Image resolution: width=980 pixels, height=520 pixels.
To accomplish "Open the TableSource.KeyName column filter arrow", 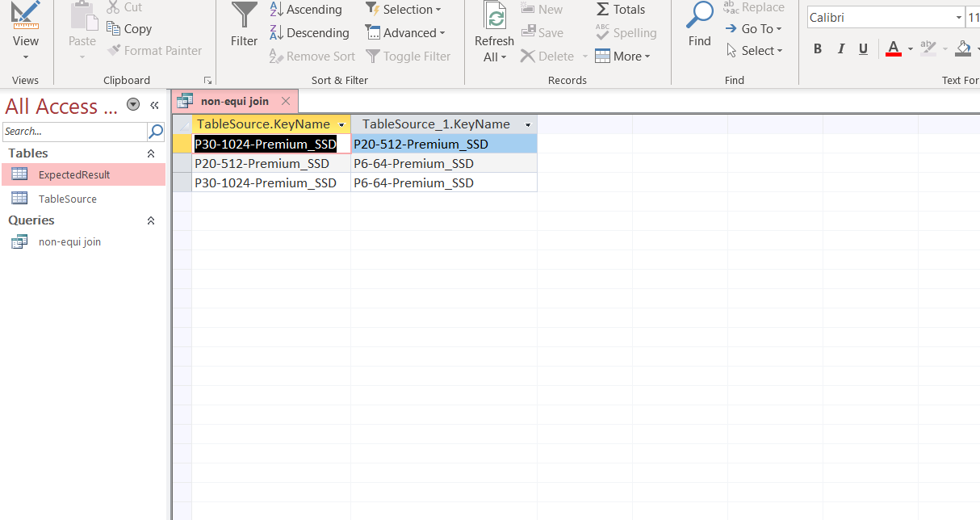I will 342,125.
